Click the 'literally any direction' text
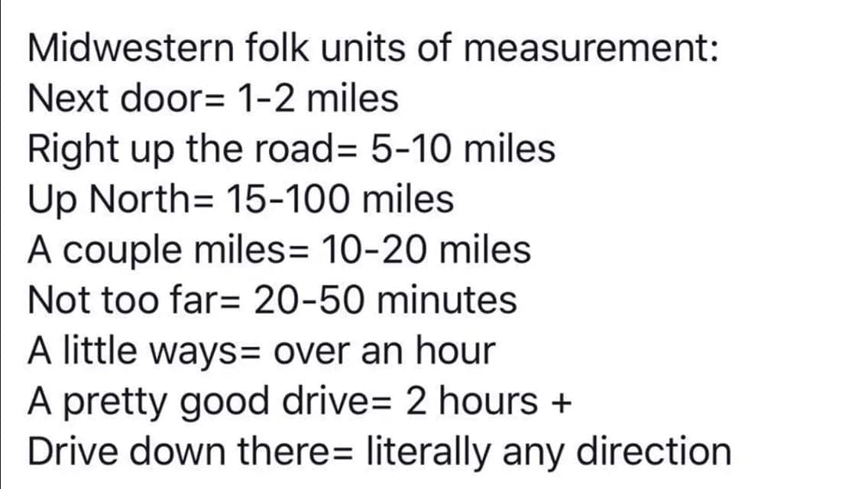The height and width of the screenshot is (489, 868). [x=549, y=452]
